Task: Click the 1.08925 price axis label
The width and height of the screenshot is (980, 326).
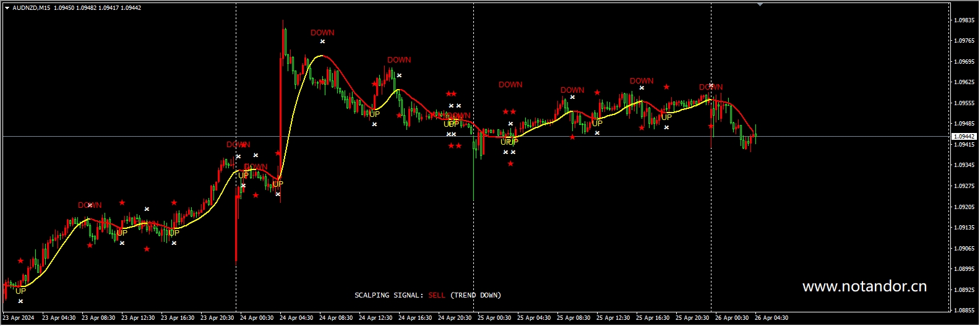Action: [964, 290]
